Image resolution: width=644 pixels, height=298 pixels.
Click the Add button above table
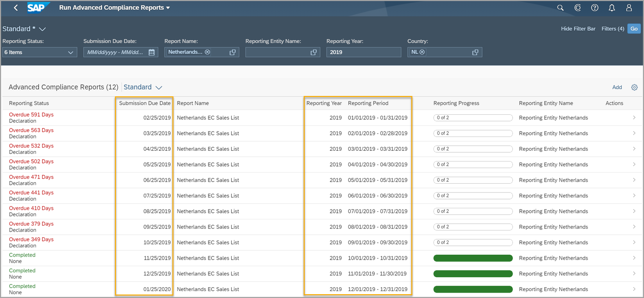(x=617, y=87)
